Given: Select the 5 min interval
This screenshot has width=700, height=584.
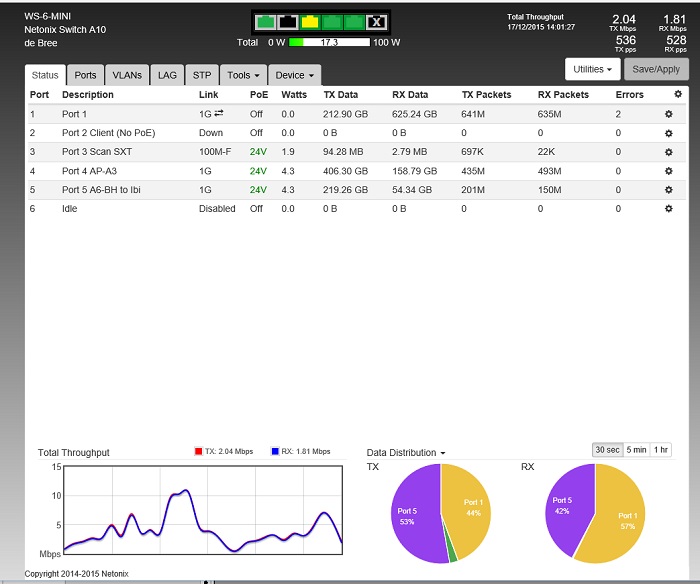Looking at the screenshot, I should [x=636, y=450].
